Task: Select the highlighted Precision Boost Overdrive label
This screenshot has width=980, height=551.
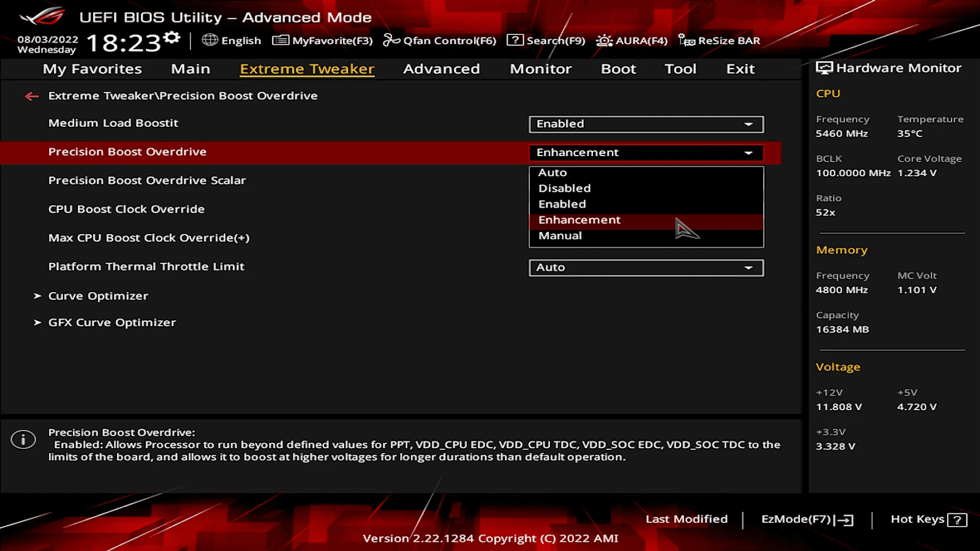Action: 127,152
